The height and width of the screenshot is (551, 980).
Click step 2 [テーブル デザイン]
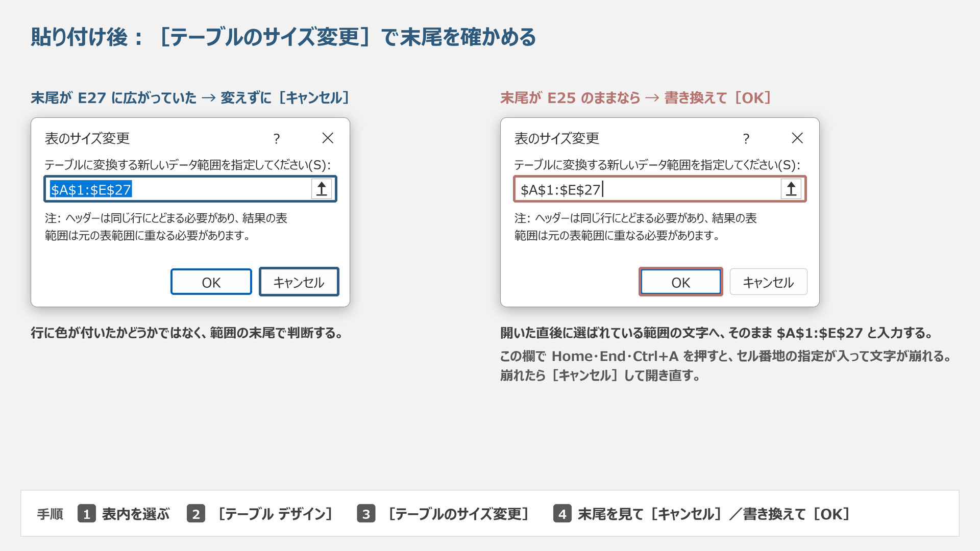tap(261, 514)
